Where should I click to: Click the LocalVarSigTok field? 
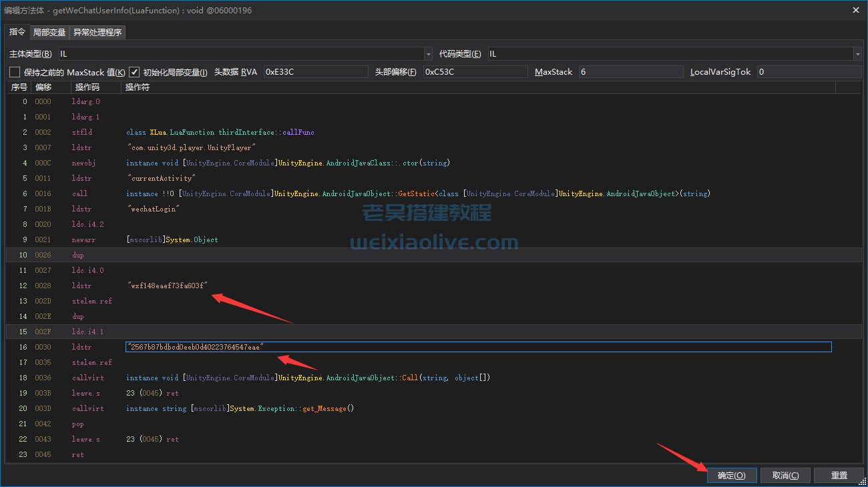point(809,72)
